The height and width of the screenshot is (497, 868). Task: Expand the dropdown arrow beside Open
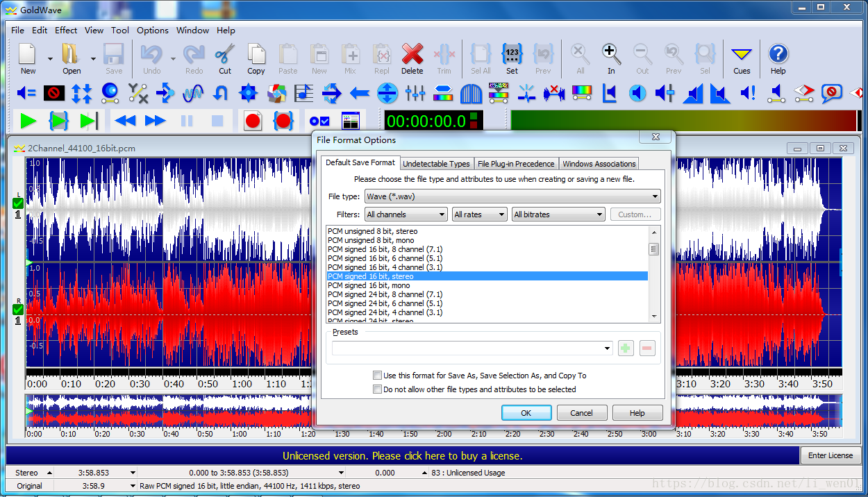coord(93,59)
